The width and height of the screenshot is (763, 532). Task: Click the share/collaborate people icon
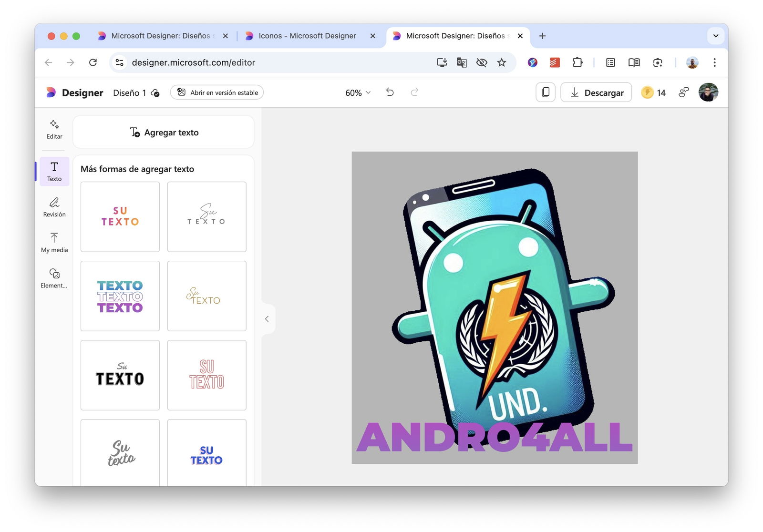point(683,92)
